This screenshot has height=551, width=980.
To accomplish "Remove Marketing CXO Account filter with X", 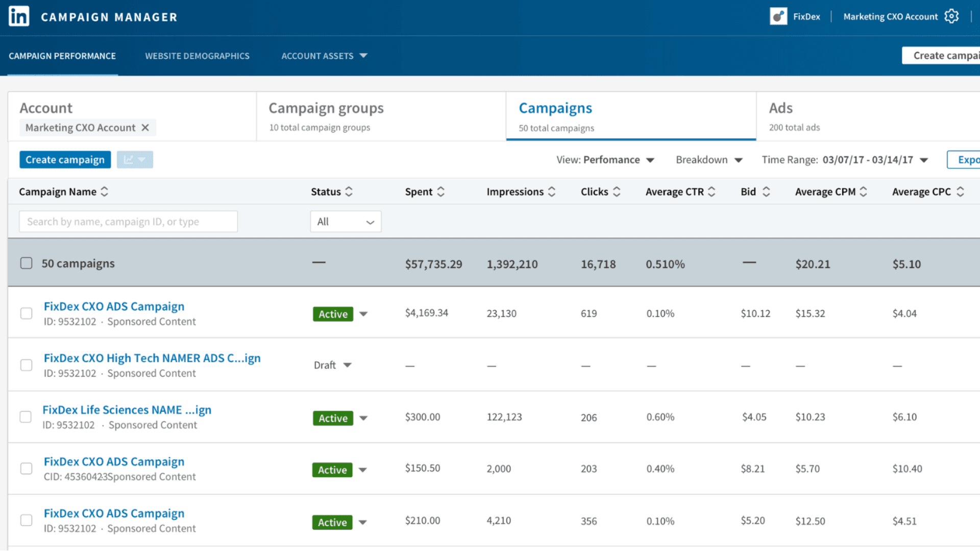I will 145,128.
